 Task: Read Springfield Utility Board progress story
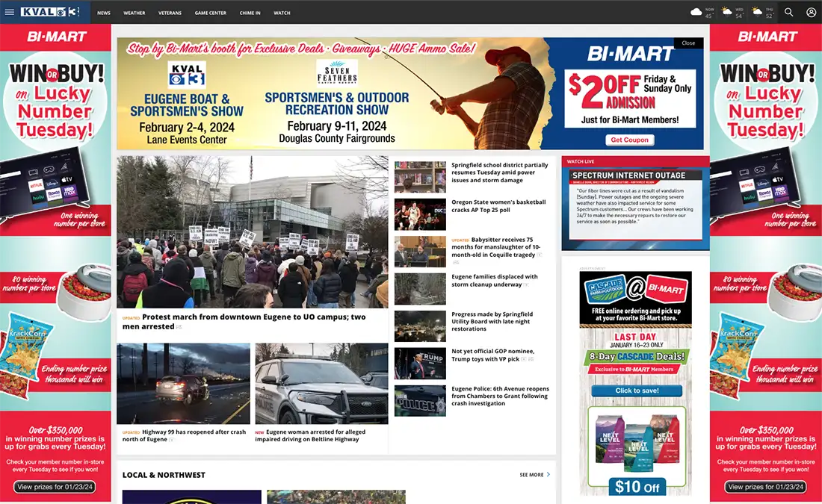(x=492, y=321)
